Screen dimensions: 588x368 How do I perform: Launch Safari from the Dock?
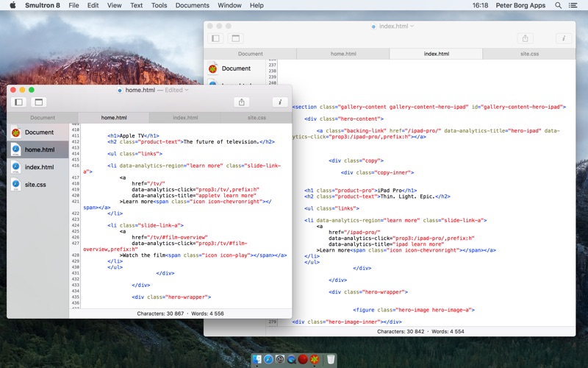(x=268, y=359)
